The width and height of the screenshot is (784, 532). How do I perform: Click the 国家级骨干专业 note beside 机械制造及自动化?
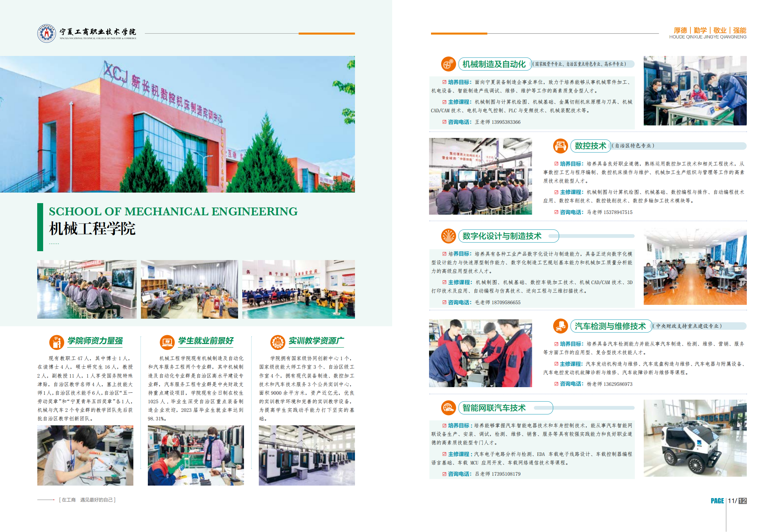click(x=580, y=64)
